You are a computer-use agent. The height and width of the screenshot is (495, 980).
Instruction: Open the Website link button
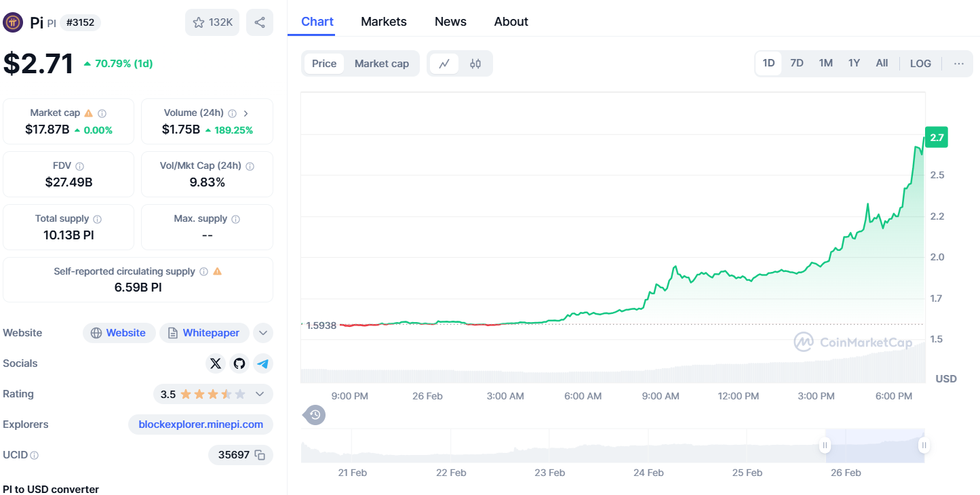point(119,333)
